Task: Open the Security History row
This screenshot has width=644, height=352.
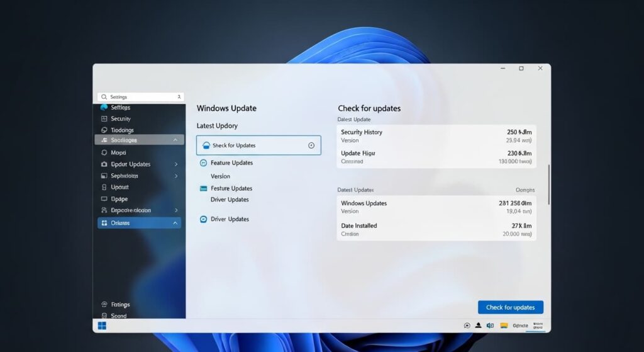Action: click(x=436, y=136)
